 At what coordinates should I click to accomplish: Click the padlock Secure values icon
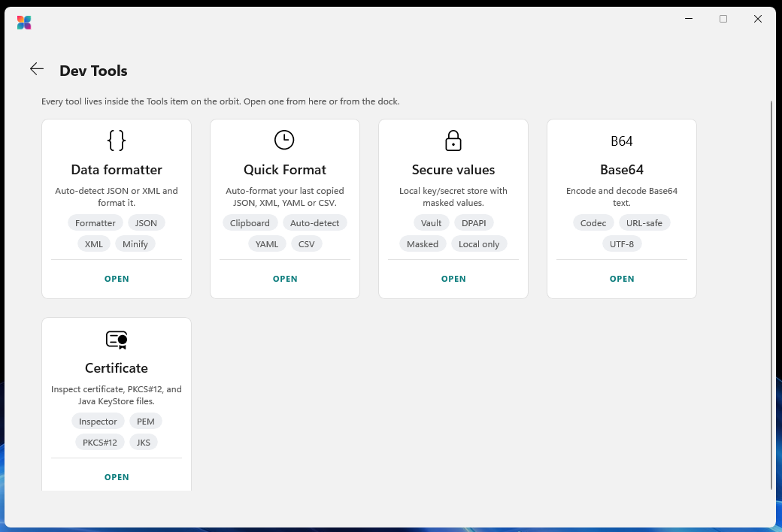pyautogui.click(x=453, y=140)
